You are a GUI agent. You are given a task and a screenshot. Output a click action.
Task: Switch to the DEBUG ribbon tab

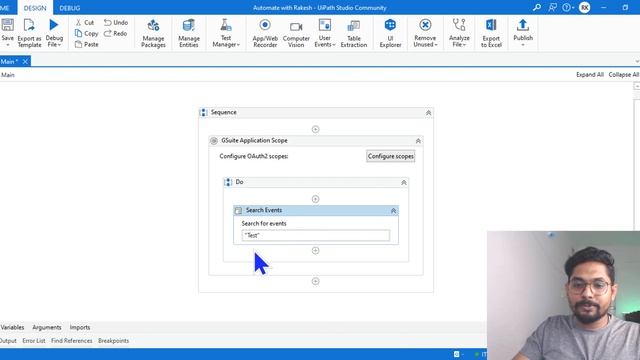click(x=69, y=8)
